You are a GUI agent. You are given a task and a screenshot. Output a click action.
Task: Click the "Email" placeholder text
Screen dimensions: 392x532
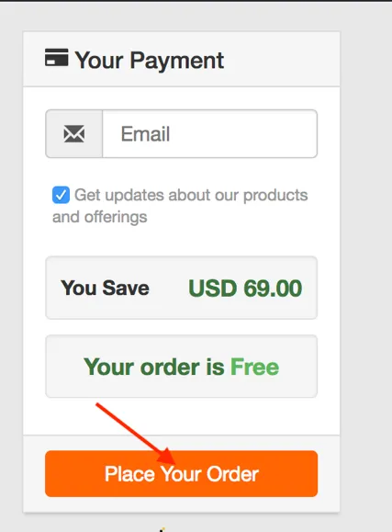coord(145,133)
